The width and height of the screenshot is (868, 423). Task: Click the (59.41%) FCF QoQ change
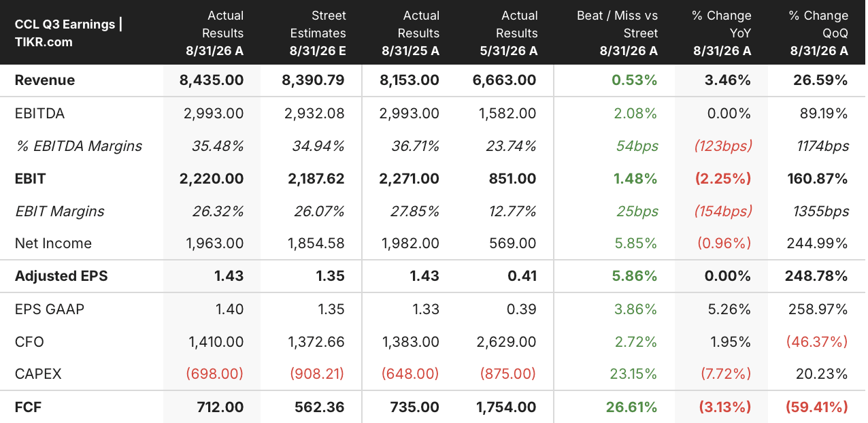coord(817,407)
